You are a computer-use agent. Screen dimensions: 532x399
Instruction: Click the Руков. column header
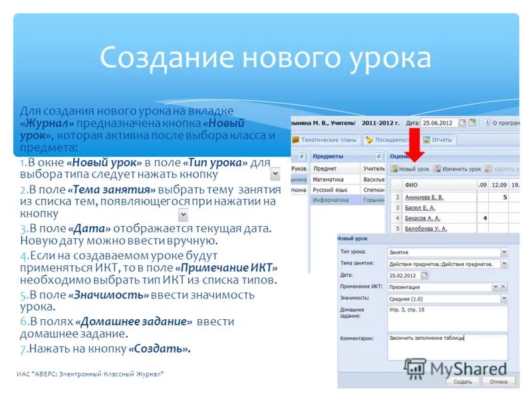[299, 168]
